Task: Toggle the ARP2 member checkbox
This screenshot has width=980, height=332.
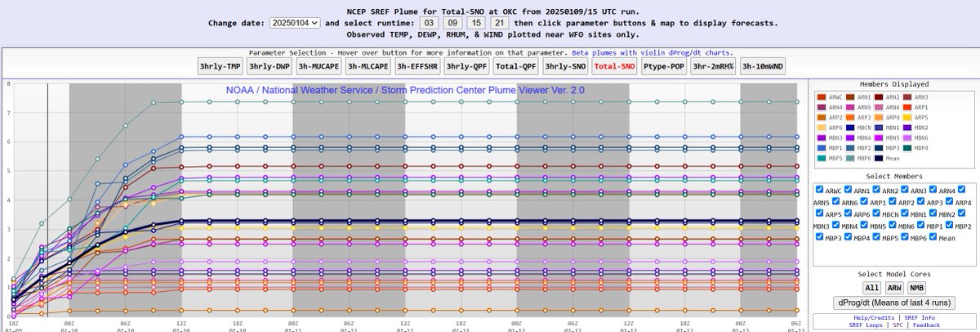Action: click(893, 203)
